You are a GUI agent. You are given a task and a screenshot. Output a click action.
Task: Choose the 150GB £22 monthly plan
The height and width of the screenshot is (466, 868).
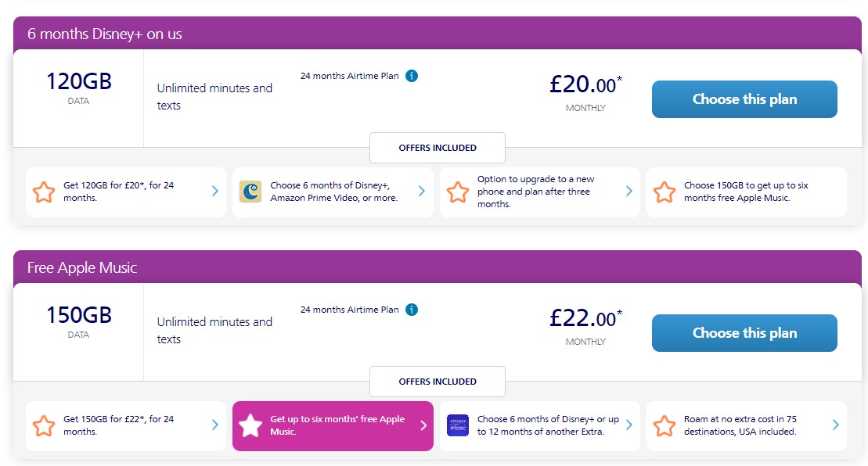point(744,333)
